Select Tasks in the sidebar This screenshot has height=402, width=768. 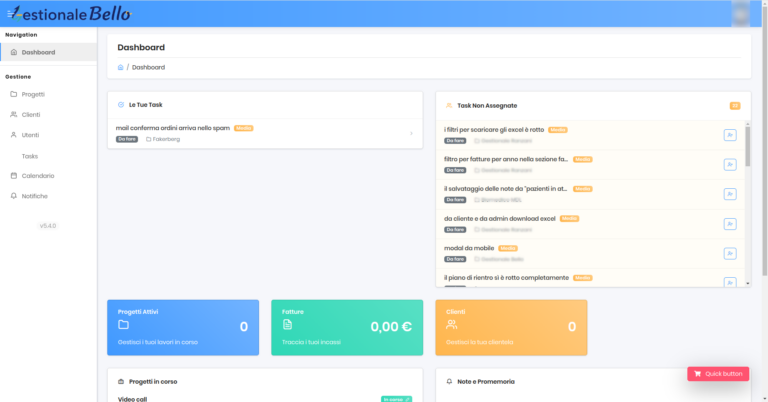click(29, 156)
